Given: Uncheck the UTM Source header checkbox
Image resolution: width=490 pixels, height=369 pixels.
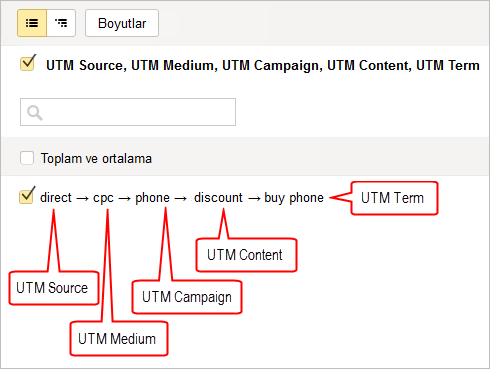Looking at the screenshot, I should pos(27,63).
